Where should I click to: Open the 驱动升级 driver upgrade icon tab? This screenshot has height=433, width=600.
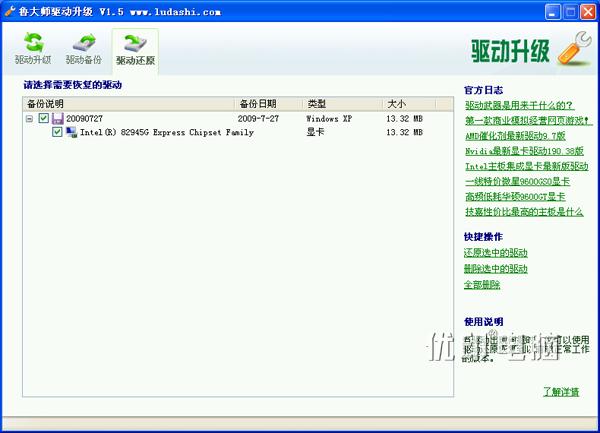click(x=33, y=49)
